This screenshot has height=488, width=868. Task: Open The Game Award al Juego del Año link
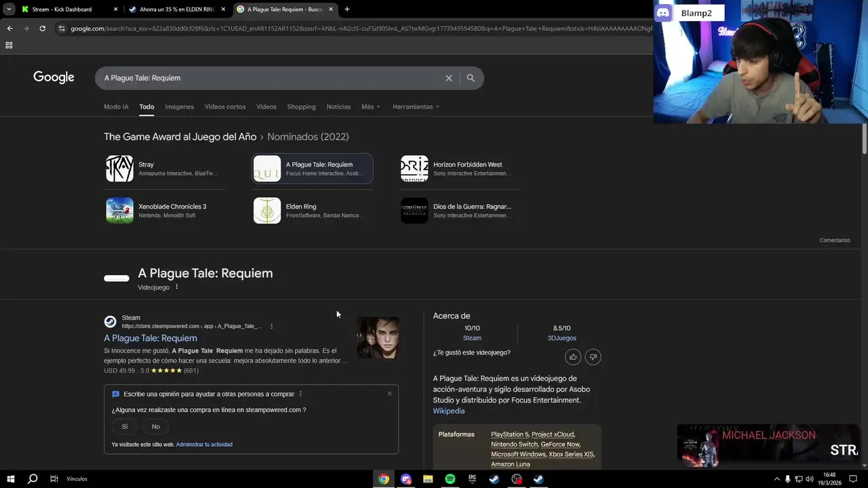[180, 136]
